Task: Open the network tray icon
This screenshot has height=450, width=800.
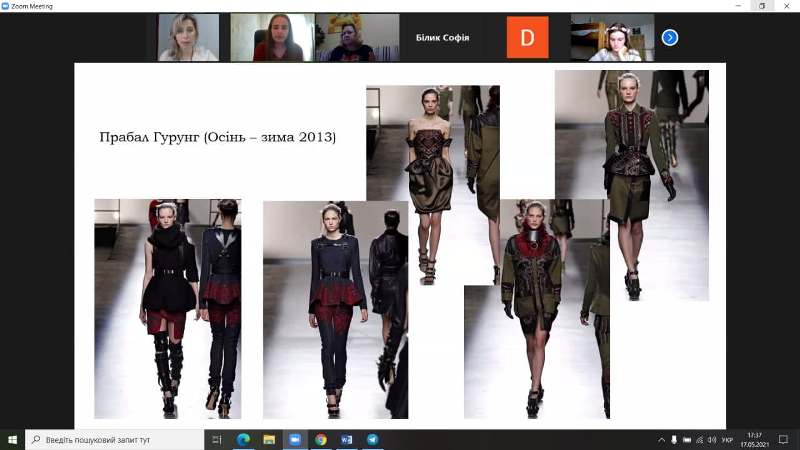Action: click(x=699, y=440)
